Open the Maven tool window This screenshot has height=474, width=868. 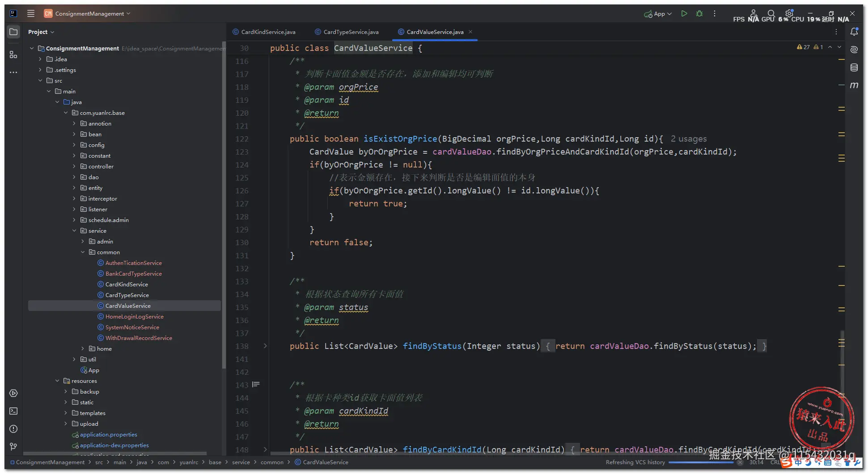pyautogui.click(x=854, y=85)
